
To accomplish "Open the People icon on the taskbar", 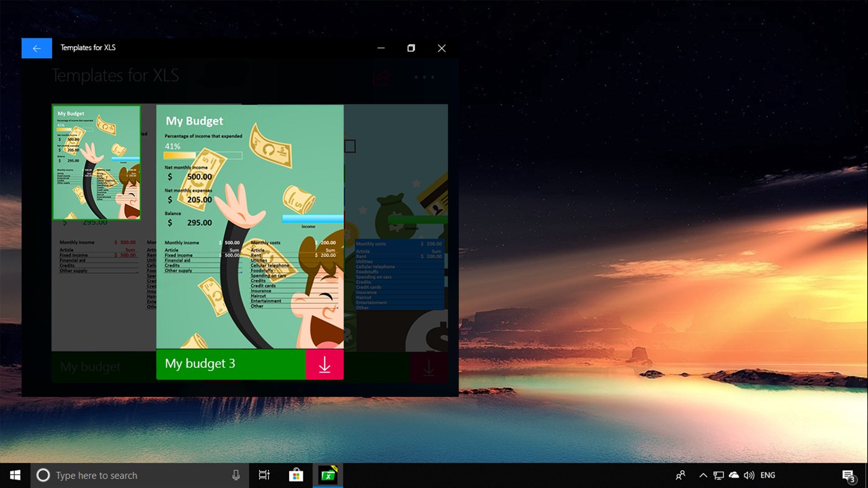I will click(x=680, y=474).
